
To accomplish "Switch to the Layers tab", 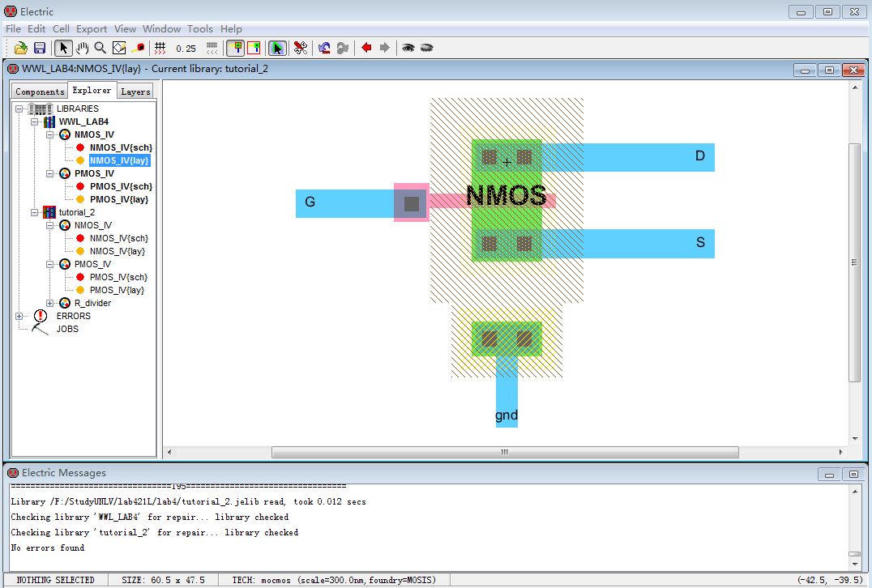I will coord(135,92).
